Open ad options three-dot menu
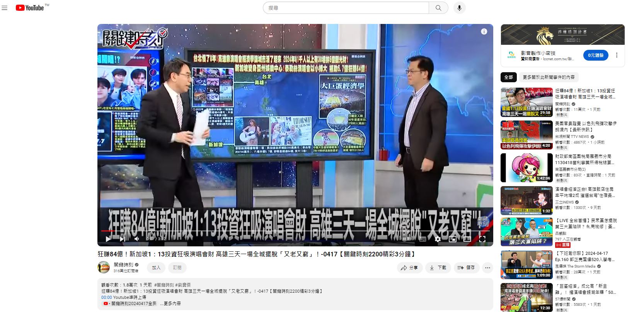 click(617, 55)
